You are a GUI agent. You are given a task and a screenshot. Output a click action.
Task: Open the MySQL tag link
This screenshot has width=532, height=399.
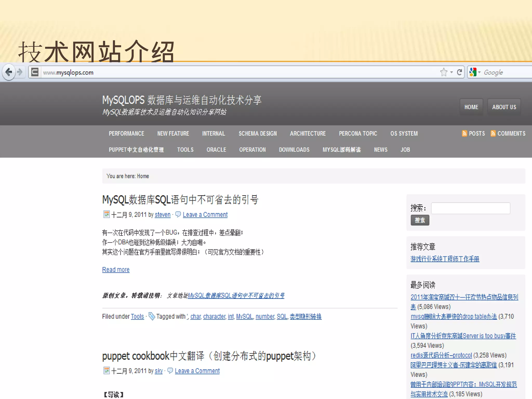(x=244, y=316)
